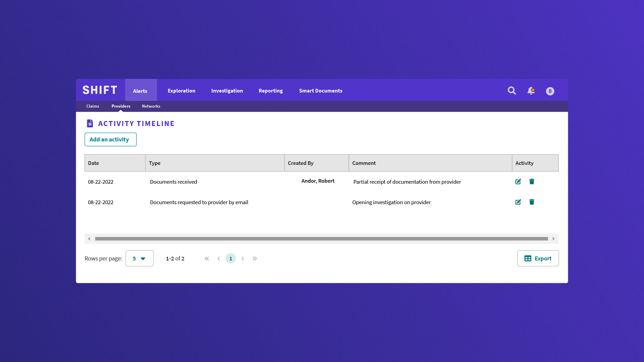
Task: Click the horizontal scrollbar right arrow
Action: pos(553,239)
